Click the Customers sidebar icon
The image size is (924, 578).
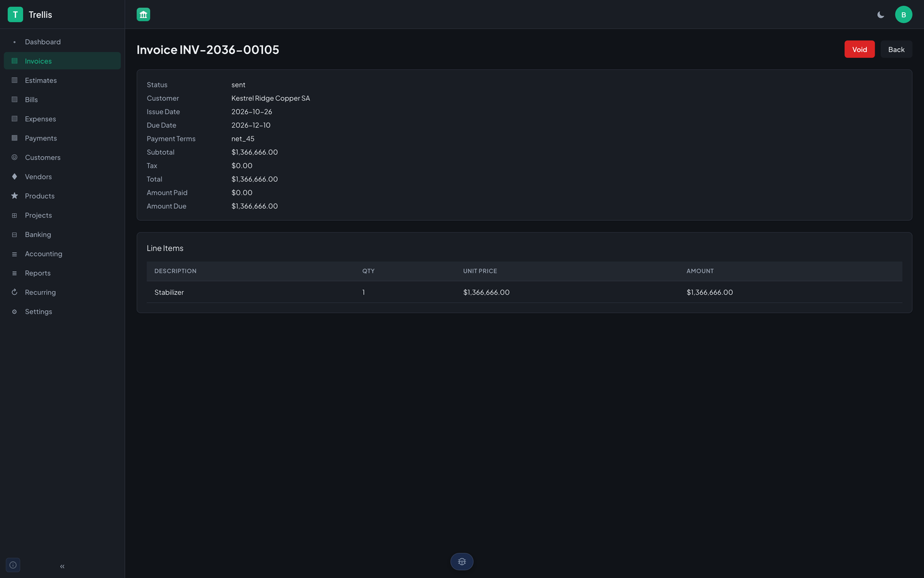click(14, 157)
